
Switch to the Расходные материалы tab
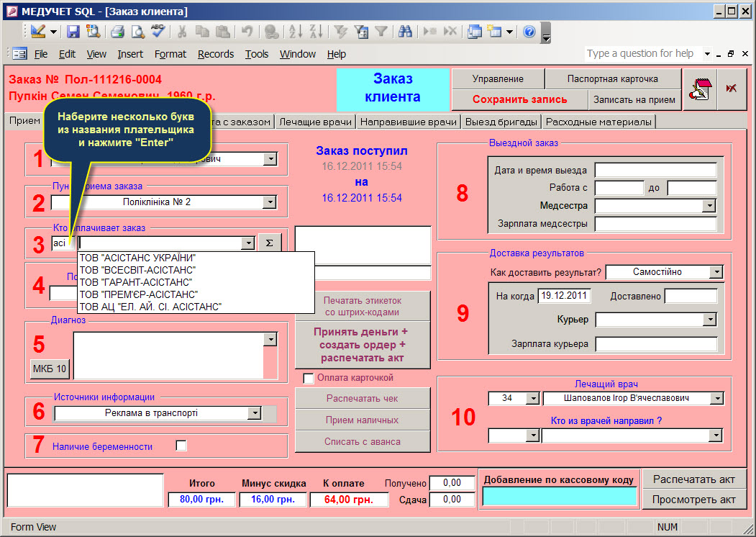click(598, 122)
